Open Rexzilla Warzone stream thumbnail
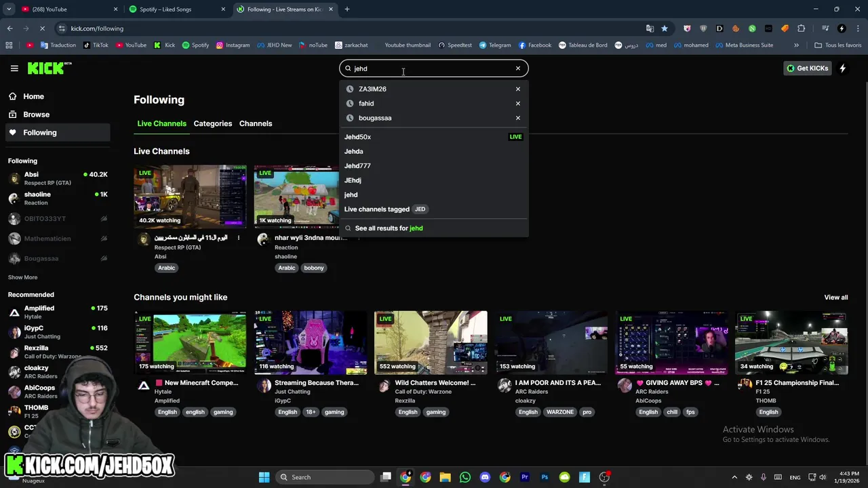Viewport: 868px width, 488px height. tap(431, 342)
